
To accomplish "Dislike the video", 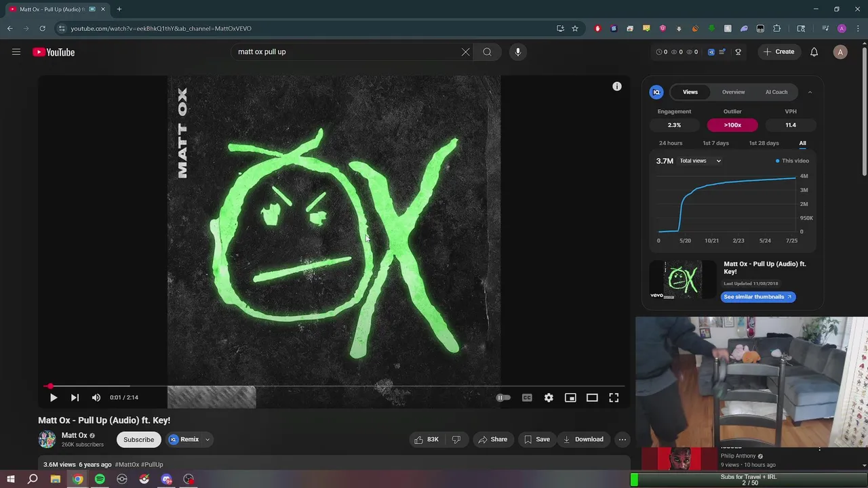I will (x=456, y=440).
